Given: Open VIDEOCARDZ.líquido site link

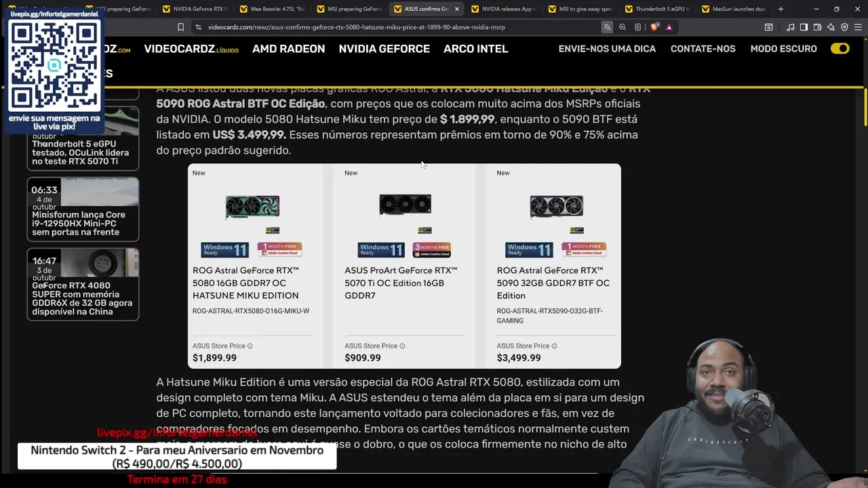Looking at the screenshot, I should pos(191,49).
